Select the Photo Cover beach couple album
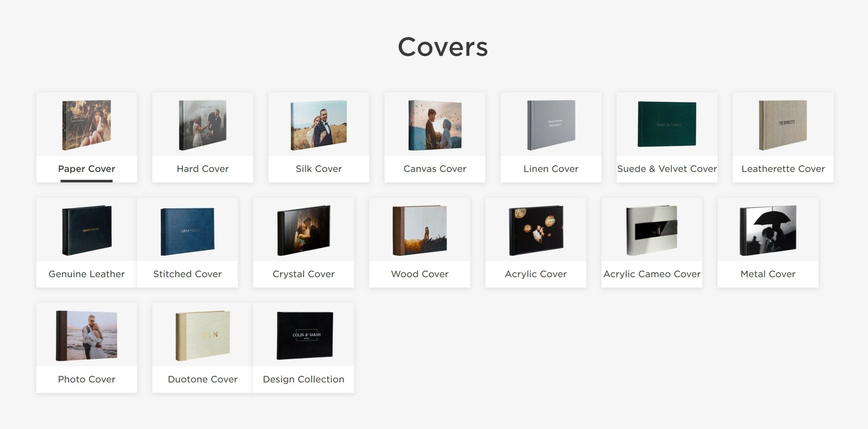The width and height of the screenshot is (868, 429). [86, 335]
